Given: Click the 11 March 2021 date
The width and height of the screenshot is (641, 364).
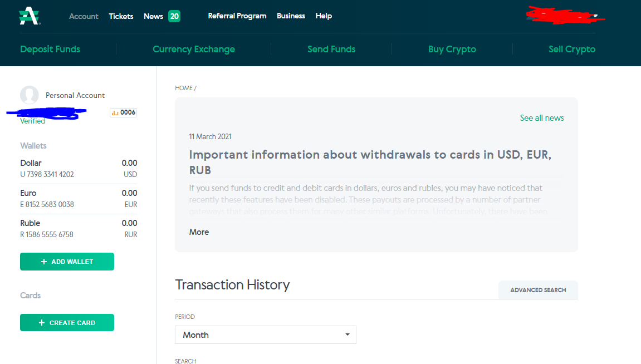Looking at the screenshot, I should (210, 136).
